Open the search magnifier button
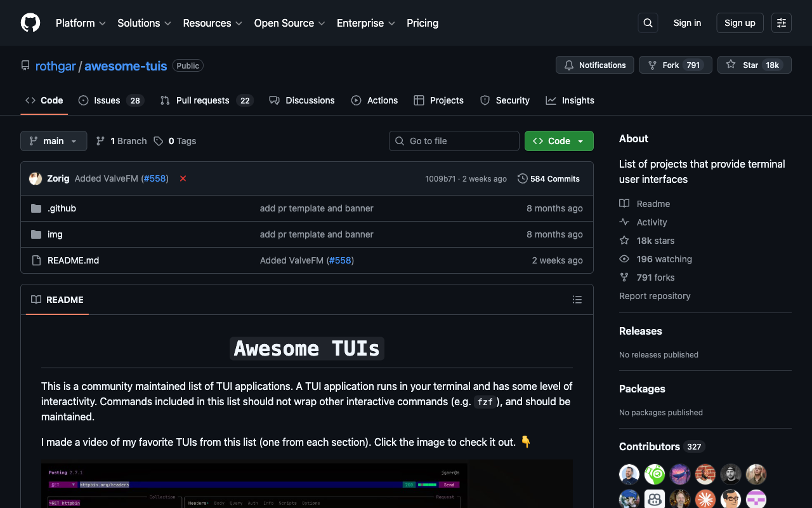 coord(648,23)
